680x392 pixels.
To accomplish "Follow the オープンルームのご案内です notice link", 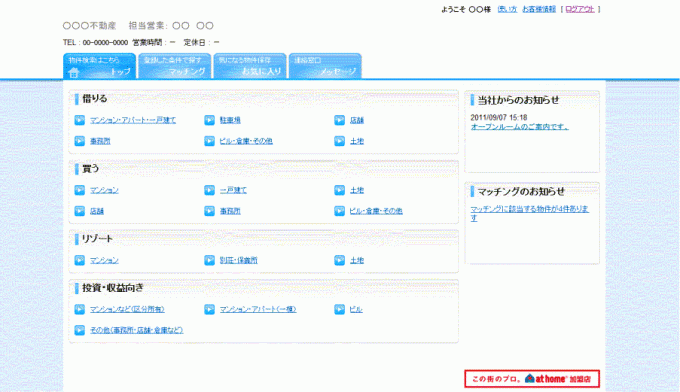I will point(520,127).
